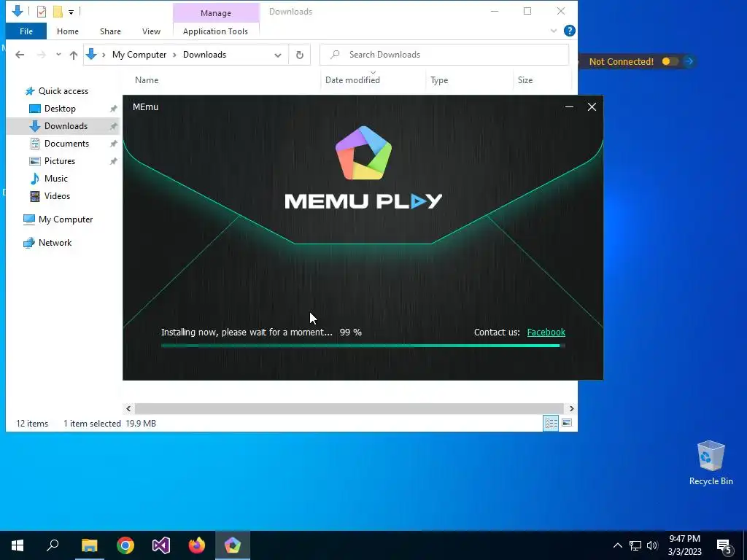Screen dimensions: 747x560
Task: Refresh the Downloads folder view
Action: click(x=300, y=55)
